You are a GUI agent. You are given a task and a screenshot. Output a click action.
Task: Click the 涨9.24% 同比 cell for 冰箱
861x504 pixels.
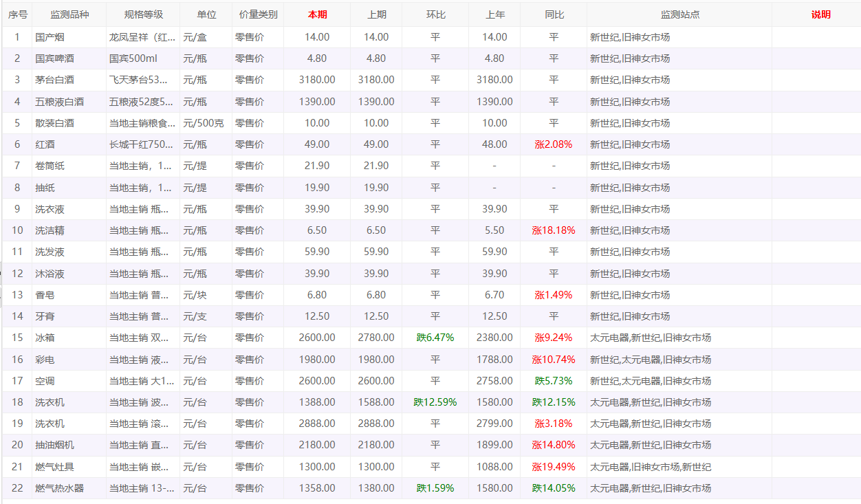pyautogui.click(x=554, y=338)
